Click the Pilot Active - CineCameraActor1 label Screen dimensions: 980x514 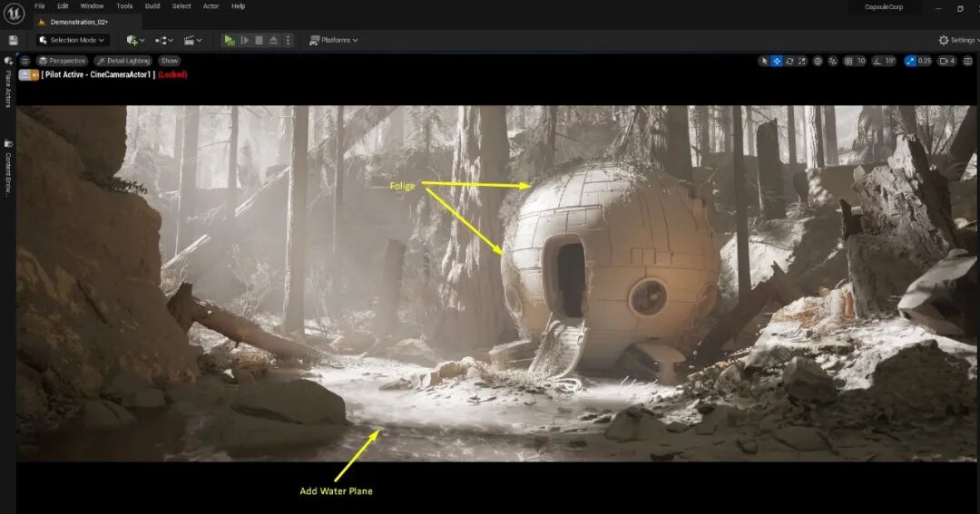tap(98, 75)
